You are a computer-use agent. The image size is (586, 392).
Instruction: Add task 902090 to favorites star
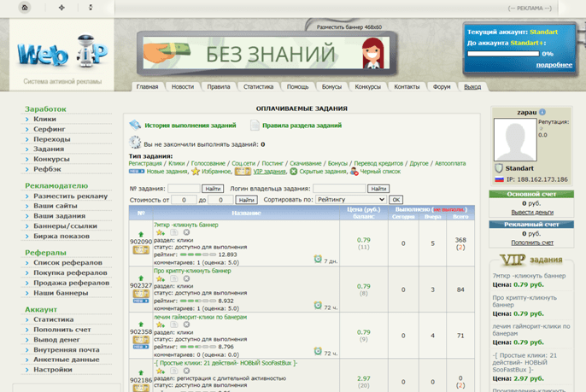pyautogui.click(x=161, y=232)
